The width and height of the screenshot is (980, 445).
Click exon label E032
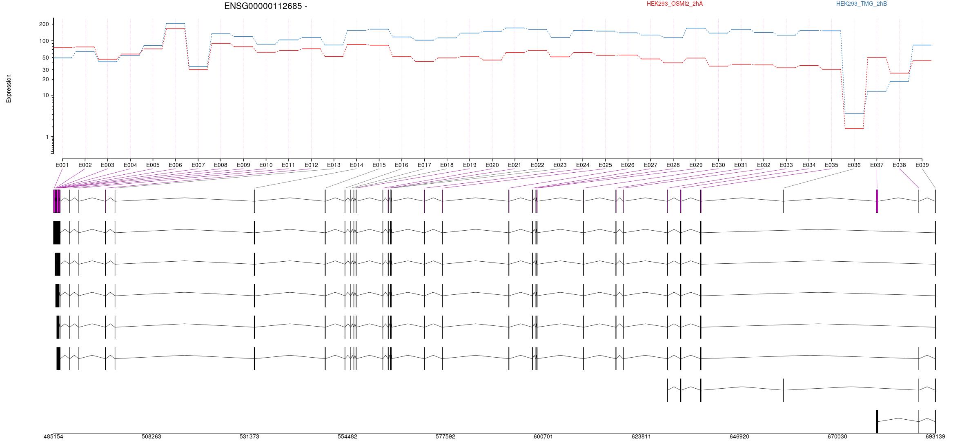tap(764, 165)
